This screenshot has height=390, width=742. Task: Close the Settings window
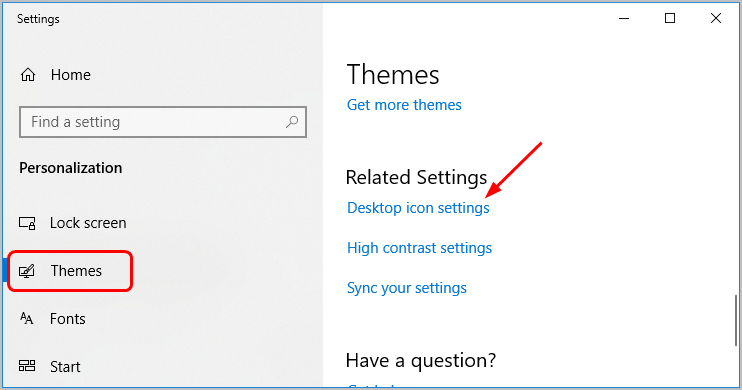coord(716,18)
